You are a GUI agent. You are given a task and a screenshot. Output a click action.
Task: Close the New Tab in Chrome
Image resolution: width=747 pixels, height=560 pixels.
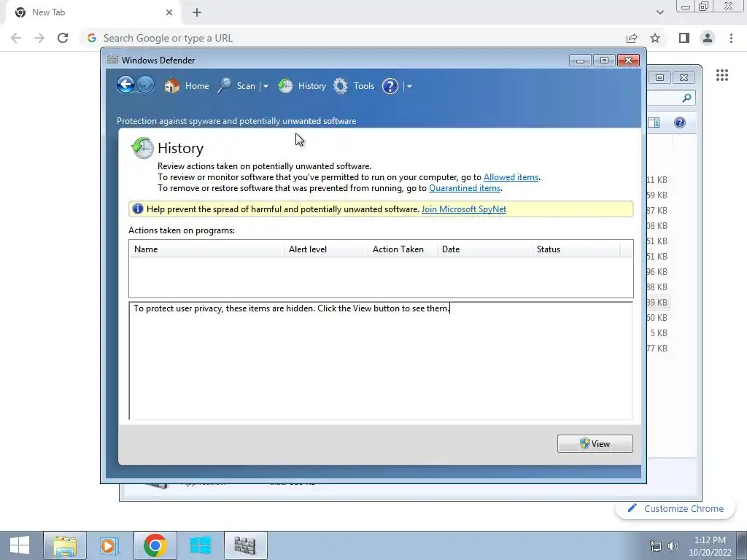169,12
